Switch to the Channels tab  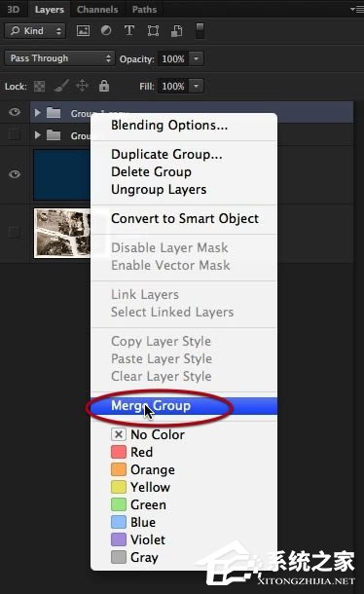pos(97,10)
